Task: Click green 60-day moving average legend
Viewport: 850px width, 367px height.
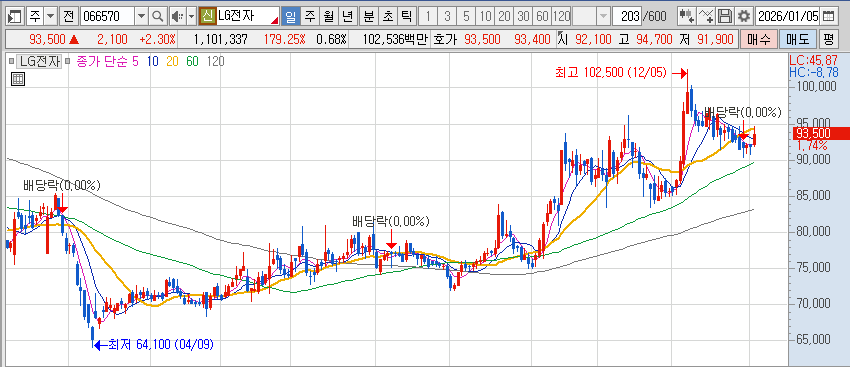Action: (x=192, y=62)
